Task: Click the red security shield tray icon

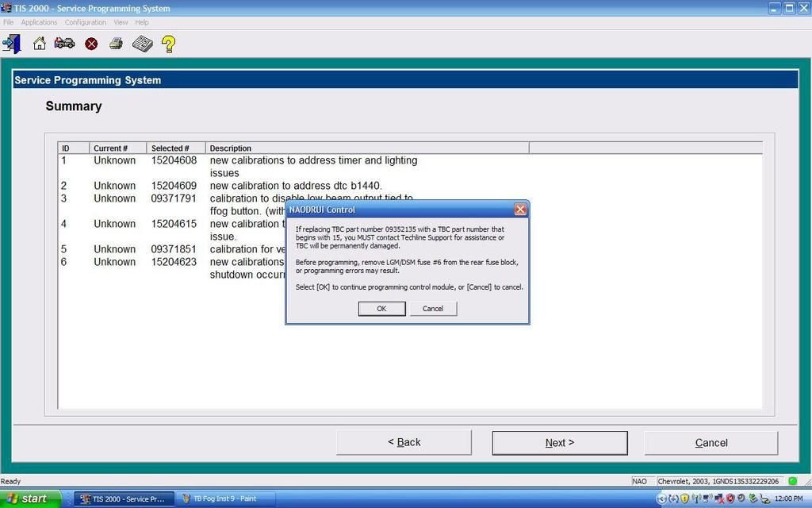Action: coord(730,499)
